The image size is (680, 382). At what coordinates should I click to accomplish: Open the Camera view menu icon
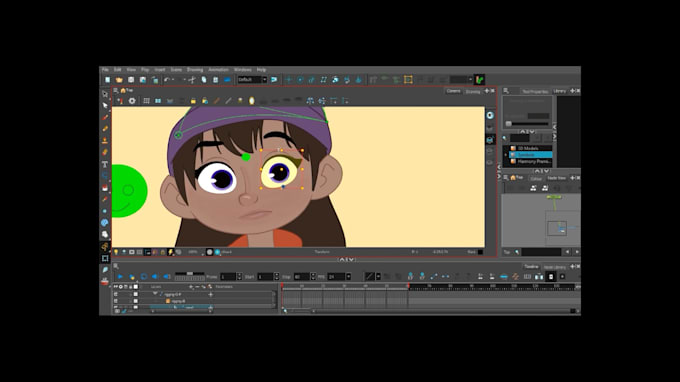pos(116,91)
